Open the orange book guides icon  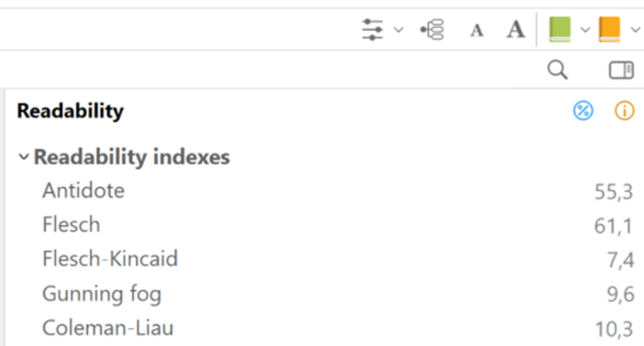click(609, 30)
